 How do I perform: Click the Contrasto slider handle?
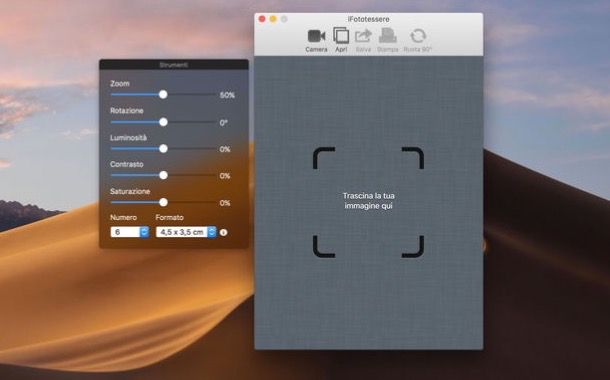pyautogui.click(x=163, y=175)
